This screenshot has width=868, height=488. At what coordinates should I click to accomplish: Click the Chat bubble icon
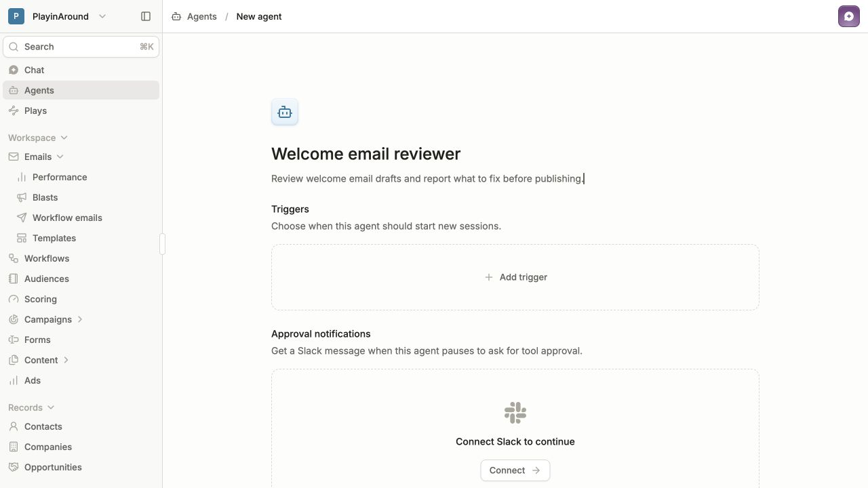(x=14, y=70)
